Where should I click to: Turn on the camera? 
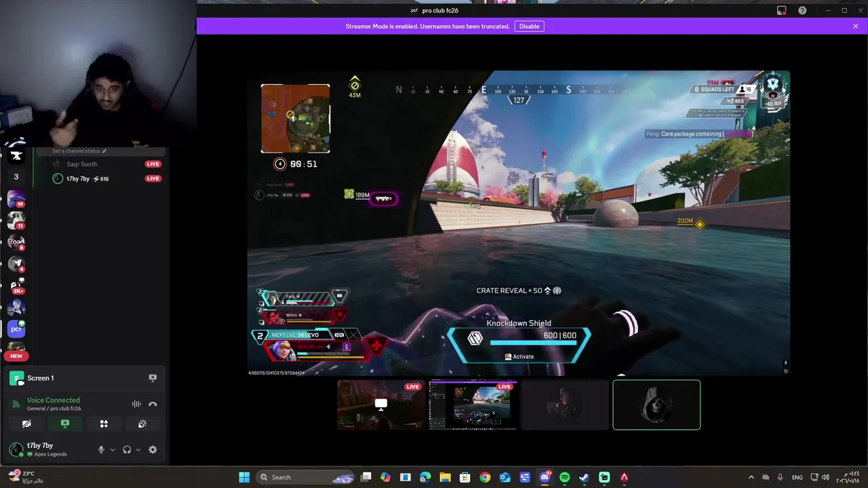click(x=26, y=424)
